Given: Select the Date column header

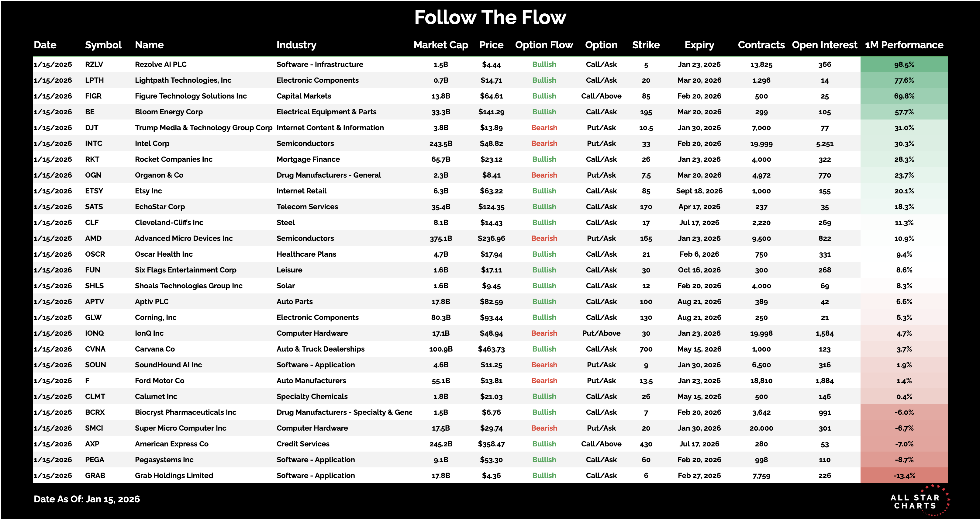Looking at the screenshot, I should pyautogui.click(x=45, y=45).
